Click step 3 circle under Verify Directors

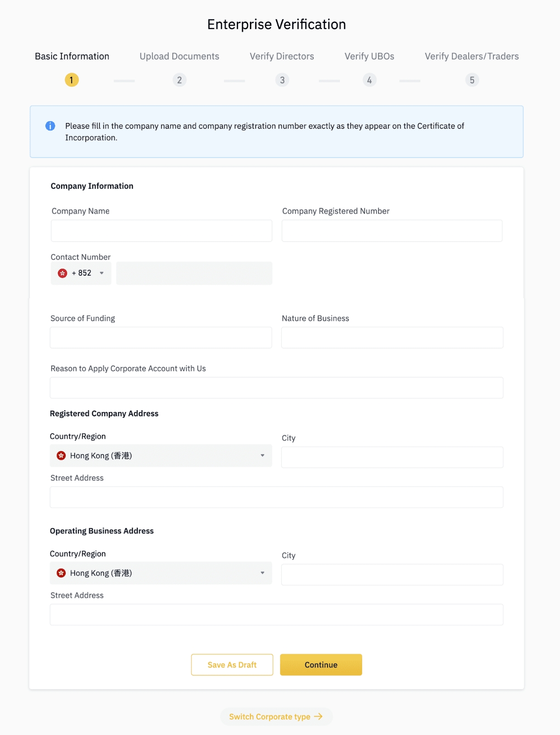pos(282,80)
